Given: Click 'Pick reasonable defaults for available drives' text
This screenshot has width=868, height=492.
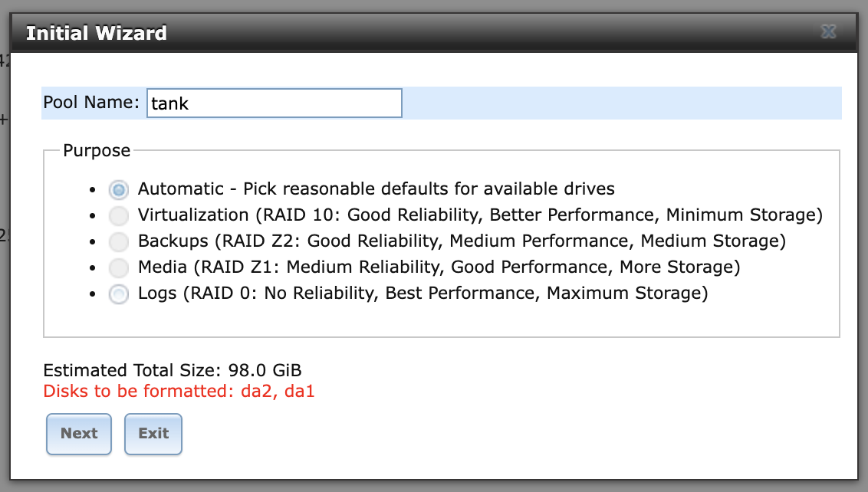Looking at the screenshot, I should coord(429,189).
